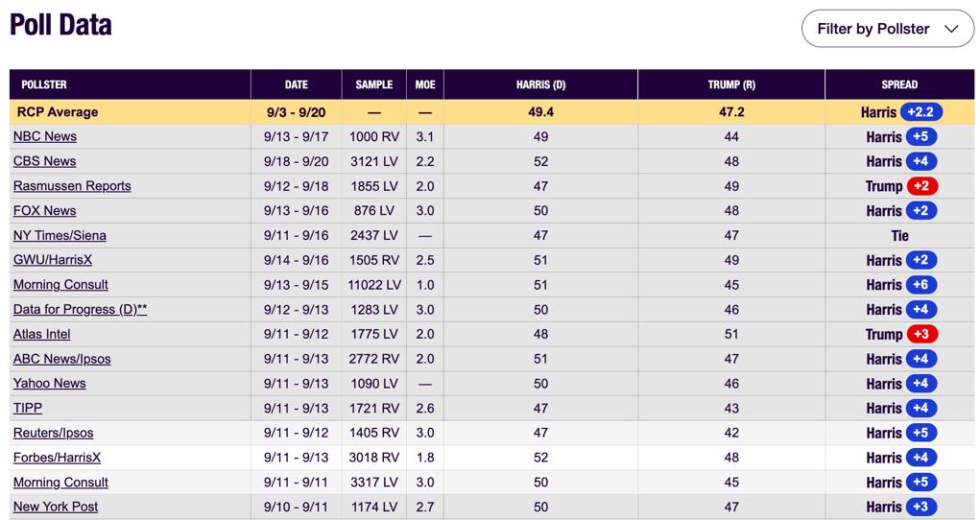
Task: Click the Yahoo News pollster link
Action: 49,384
